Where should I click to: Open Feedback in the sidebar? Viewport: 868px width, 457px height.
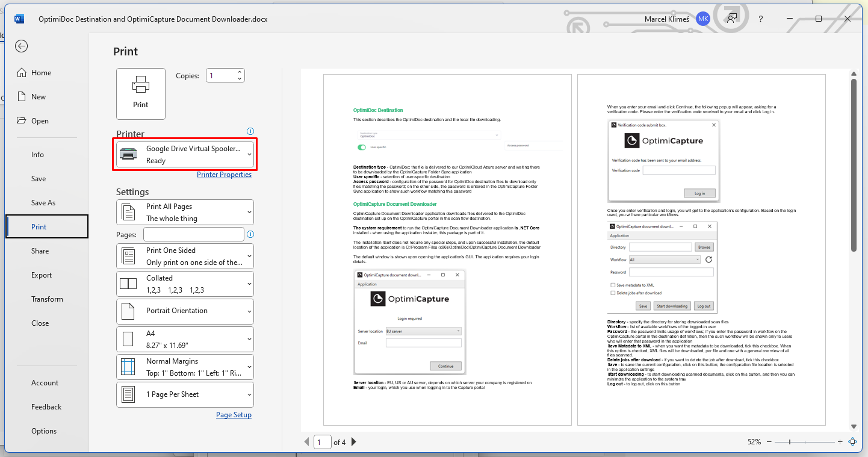(x=47, y=407)
